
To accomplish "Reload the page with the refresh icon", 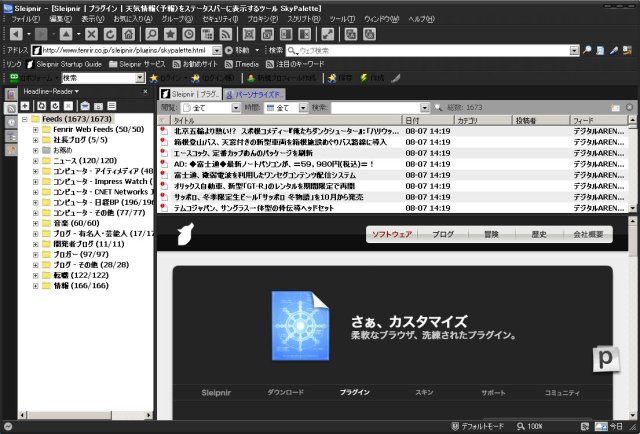I will coord(110,34).
